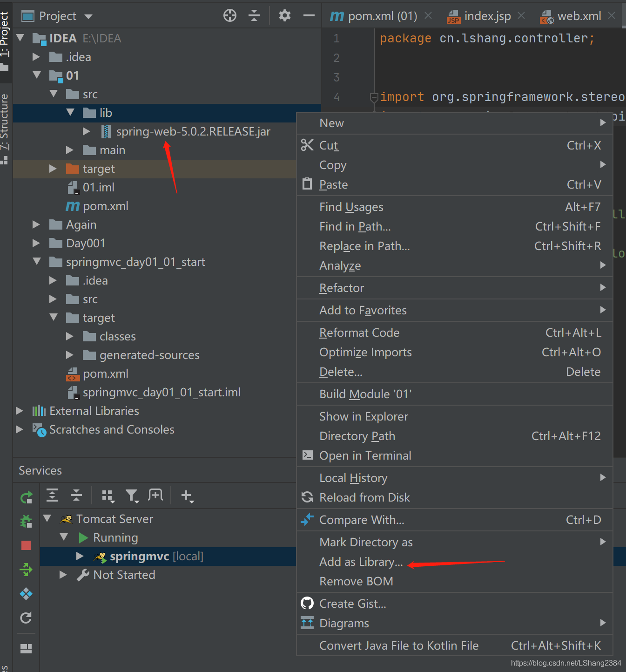
Task: Click the green deploy arrows icon
Action: click(x=26, y=569)
